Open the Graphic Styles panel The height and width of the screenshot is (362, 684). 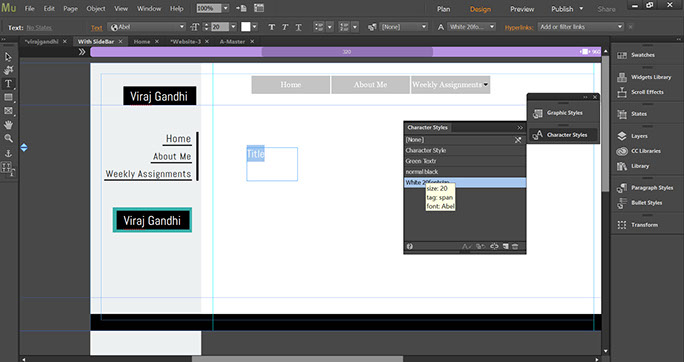[558, 113]
